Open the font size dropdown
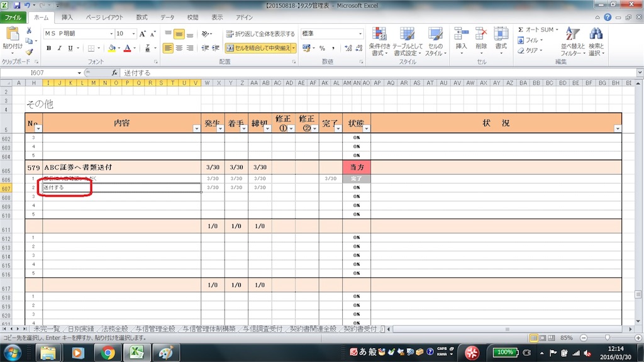 133,34
